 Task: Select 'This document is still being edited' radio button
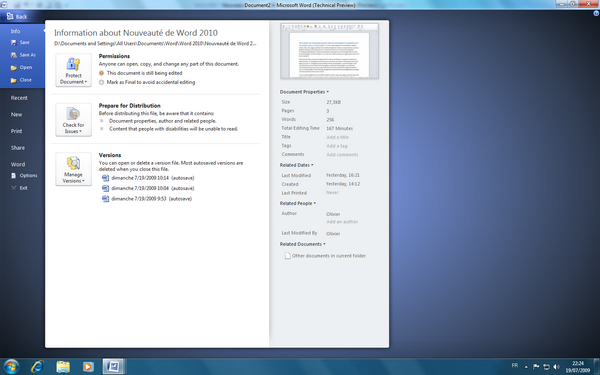101,73
